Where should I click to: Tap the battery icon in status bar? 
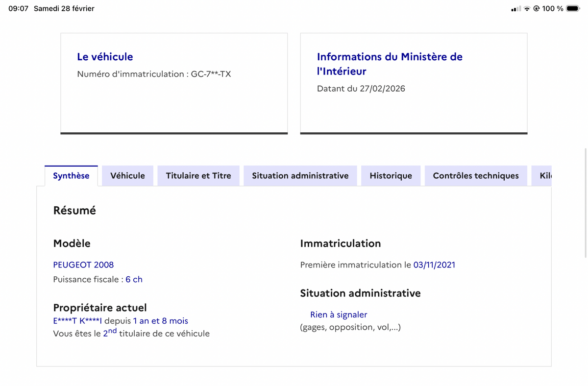coord(573,9)
